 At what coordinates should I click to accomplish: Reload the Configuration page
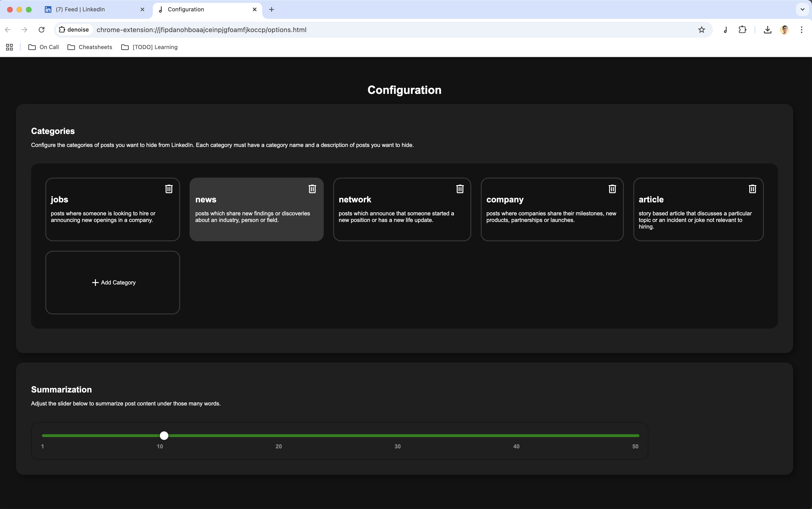(41, 30)
